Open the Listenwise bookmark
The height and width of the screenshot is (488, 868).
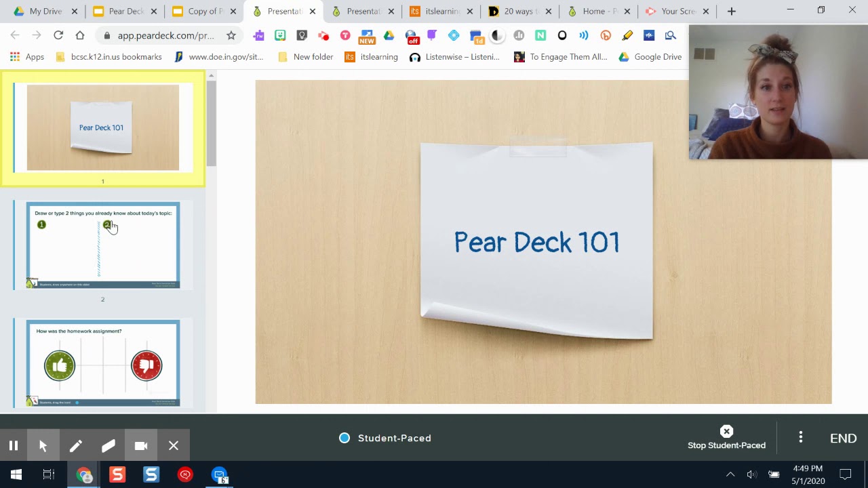(455, 57)
